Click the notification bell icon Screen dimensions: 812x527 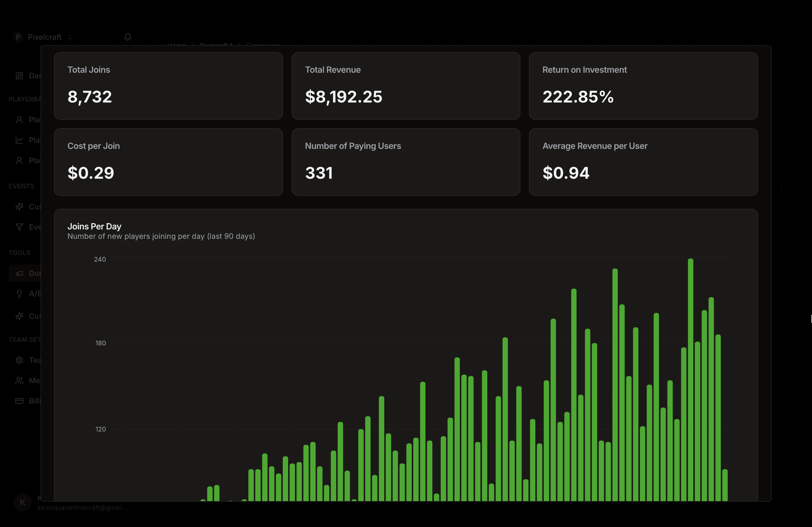click(128, 37)
